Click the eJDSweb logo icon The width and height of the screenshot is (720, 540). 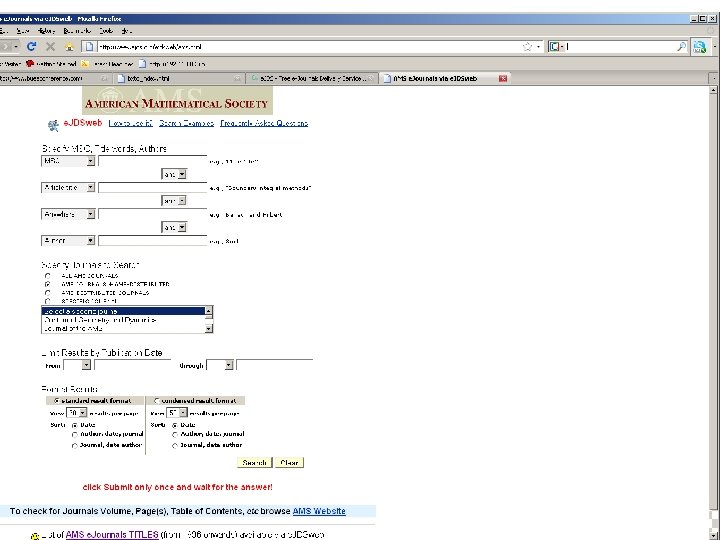[53, 125]
